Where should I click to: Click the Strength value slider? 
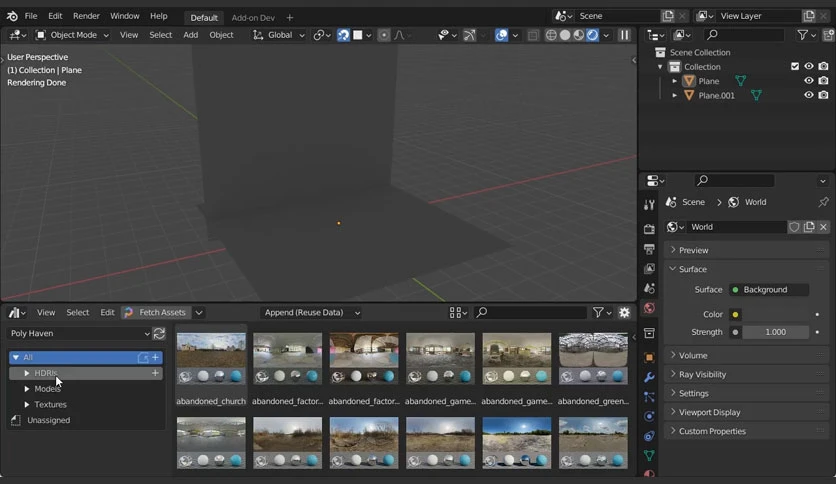coord(775,332)
